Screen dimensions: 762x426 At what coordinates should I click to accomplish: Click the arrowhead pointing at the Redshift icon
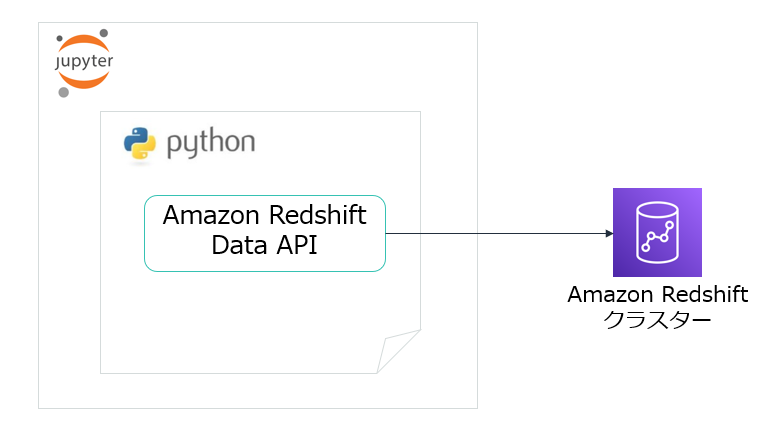pos(608,234)
